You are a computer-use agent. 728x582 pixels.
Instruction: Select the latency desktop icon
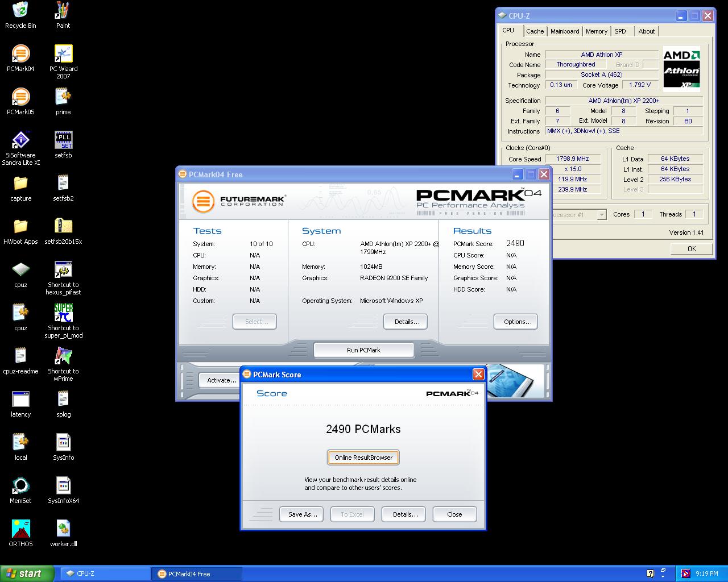point(20,404)
